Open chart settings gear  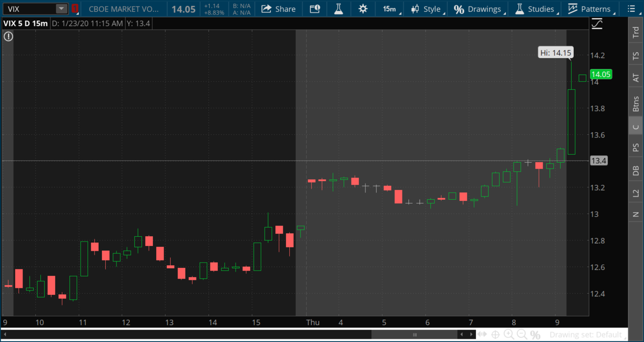point(363,9)
